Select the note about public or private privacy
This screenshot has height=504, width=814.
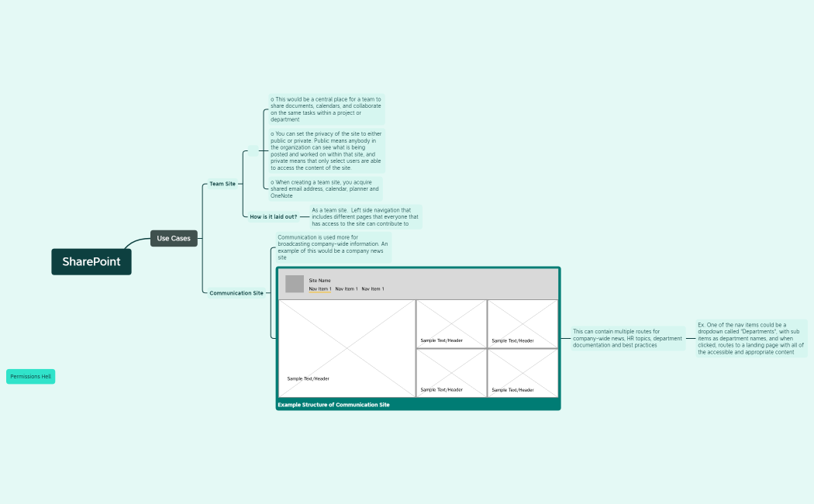[326, 150]
